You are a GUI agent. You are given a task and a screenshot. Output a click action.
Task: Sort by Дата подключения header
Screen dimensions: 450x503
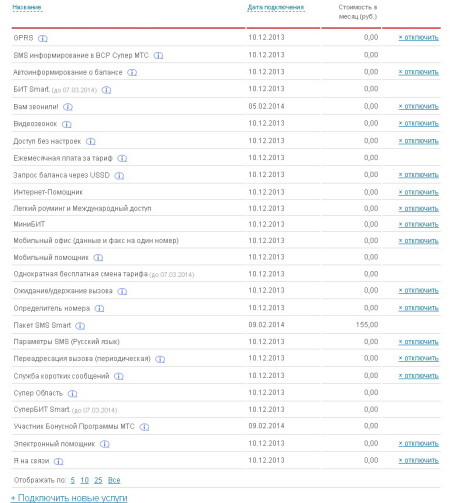[x=276, y=7]
